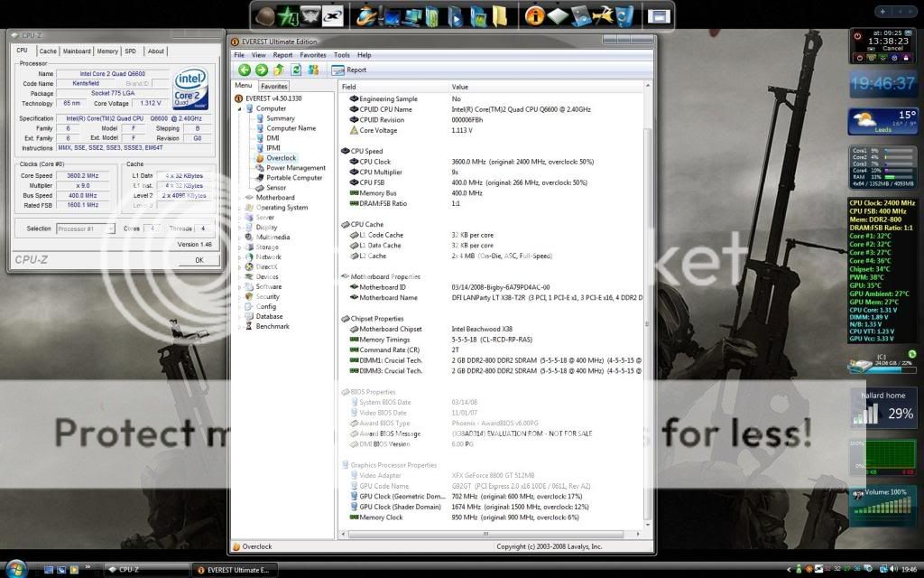This screenshot has width=924, height=578.
Task: Click the users icon in EVEREST toolbar
Action: [313, 70]
